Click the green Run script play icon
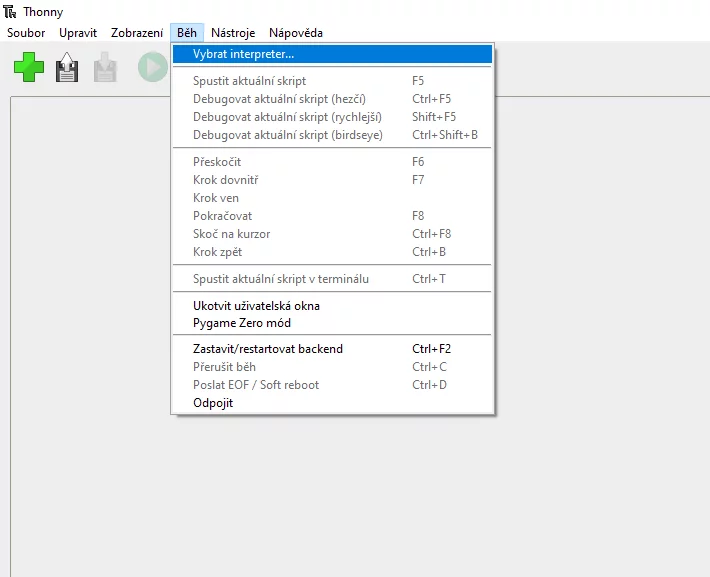The image size is (710, 577). point(153,67)
